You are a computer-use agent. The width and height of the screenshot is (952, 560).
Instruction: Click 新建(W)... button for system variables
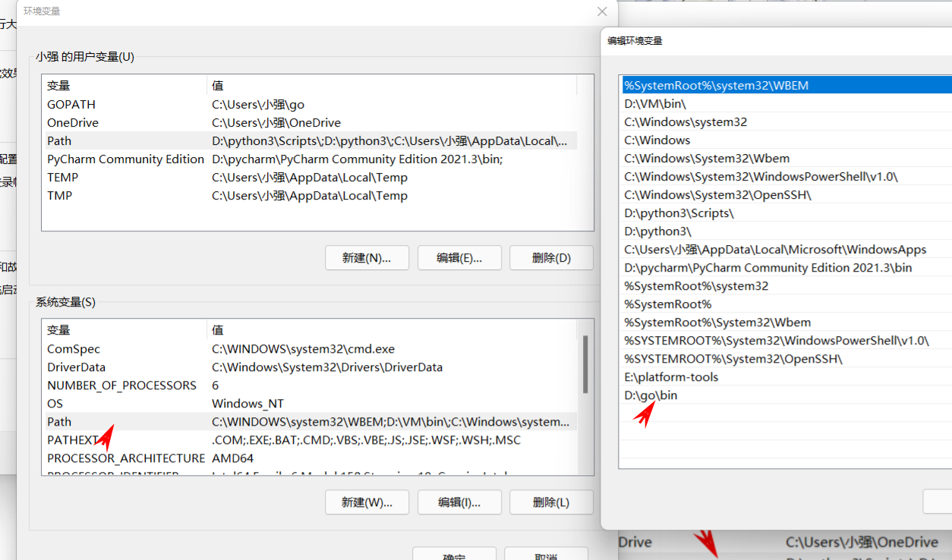367,502
